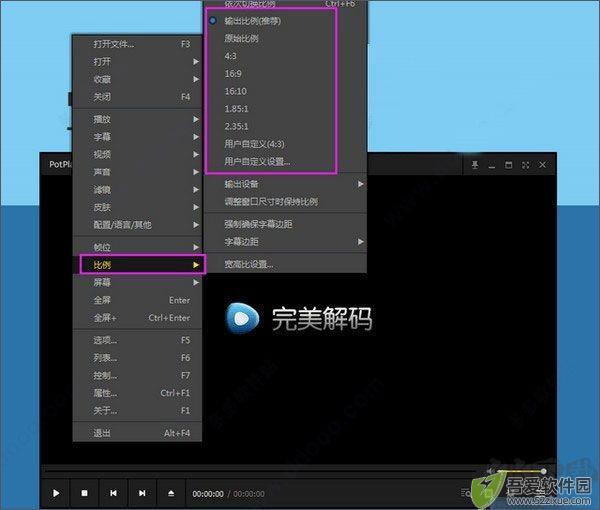
Task: Click 全屏+ Ctrl+Enter entry
Action: pos(137,318)
